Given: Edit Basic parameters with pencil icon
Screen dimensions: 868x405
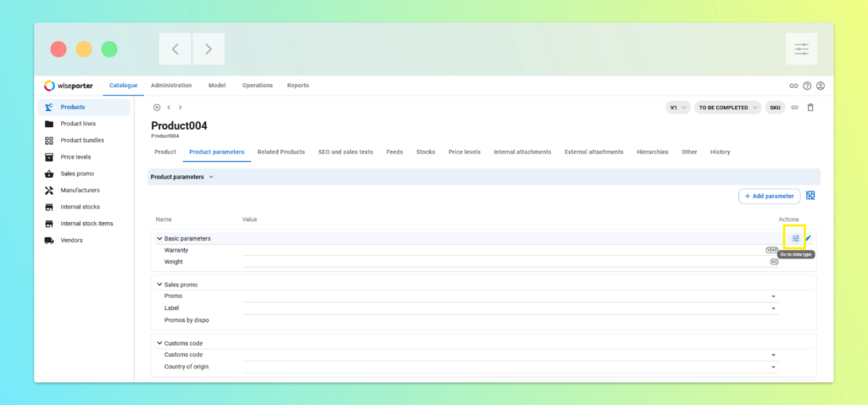Looking at the screenshot, I should tap(808, 238).
